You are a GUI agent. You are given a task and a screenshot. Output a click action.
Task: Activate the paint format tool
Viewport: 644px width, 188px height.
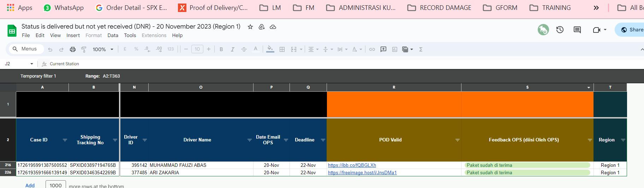pos(84,49)
